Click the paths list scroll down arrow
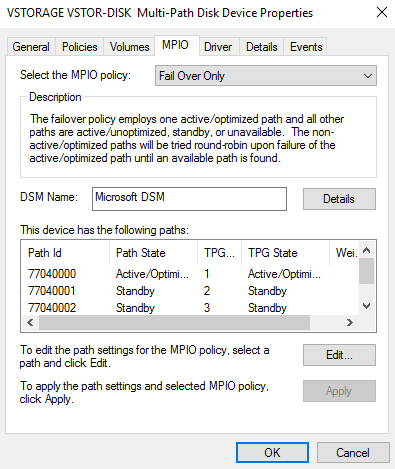 pos(367,306)
